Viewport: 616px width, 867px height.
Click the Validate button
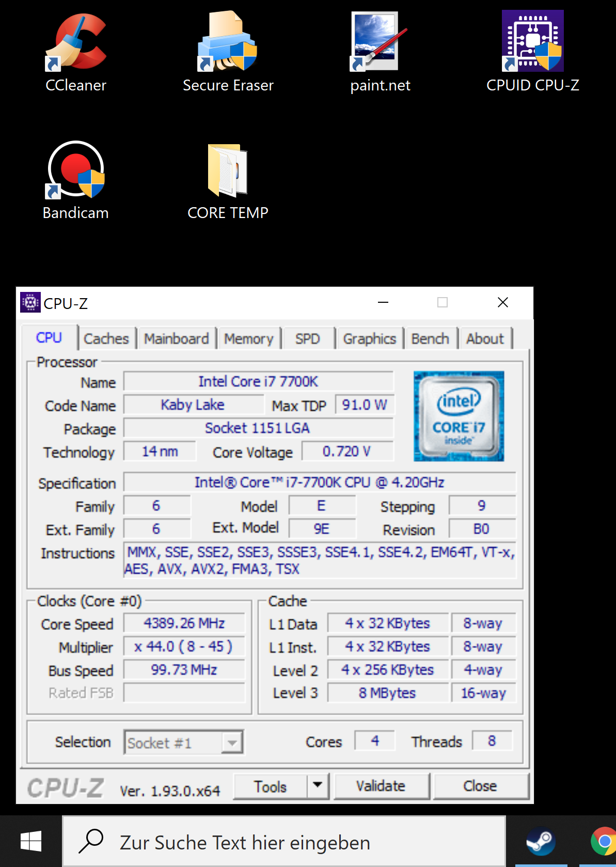[381, 786]
